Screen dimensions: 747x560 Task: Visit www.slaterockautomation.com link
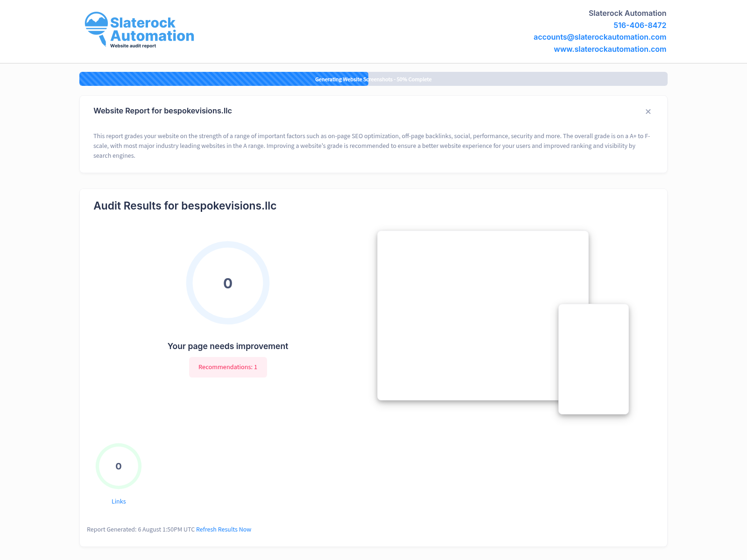point(610,49)
